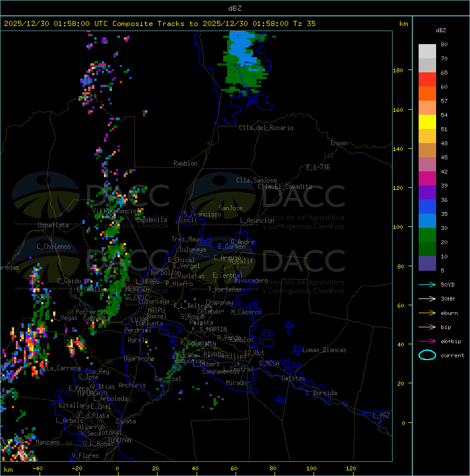Click the C_Chilenos map label
The width and height of the screenshot is (470, 476).
coord(54,246)
